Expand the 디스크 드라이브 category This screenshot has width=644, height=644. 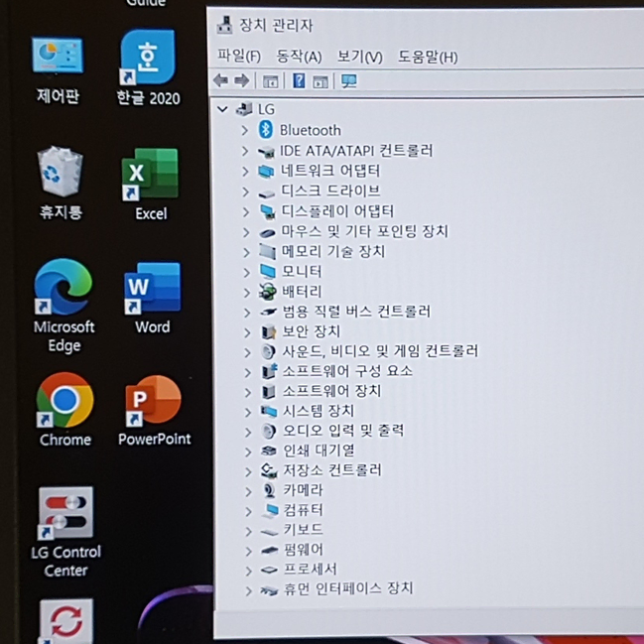[x=246, y=192]
